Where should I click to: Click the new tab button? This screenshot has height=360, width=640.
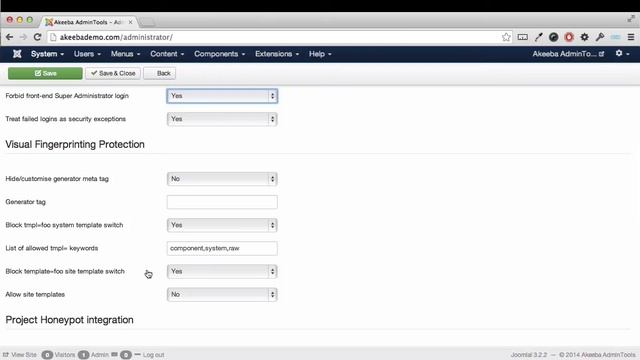click(147, 22)
